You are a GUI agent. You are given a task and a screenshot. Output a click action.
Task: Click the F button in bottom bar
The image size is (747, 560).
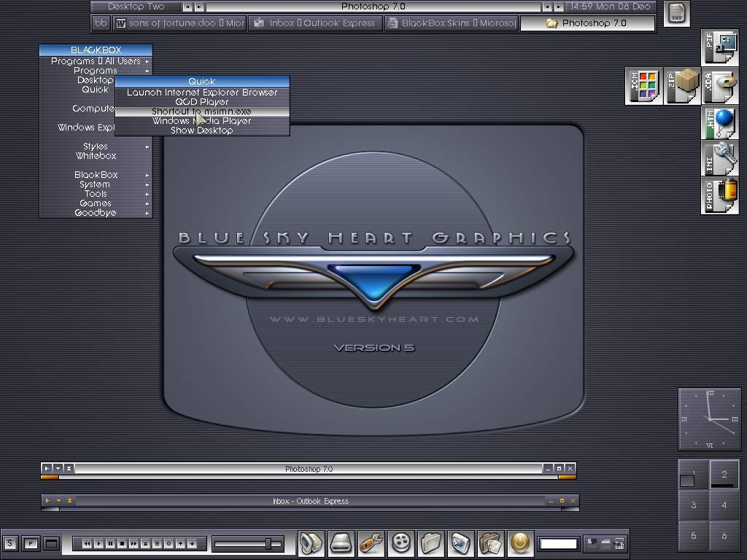coord(31,542)
